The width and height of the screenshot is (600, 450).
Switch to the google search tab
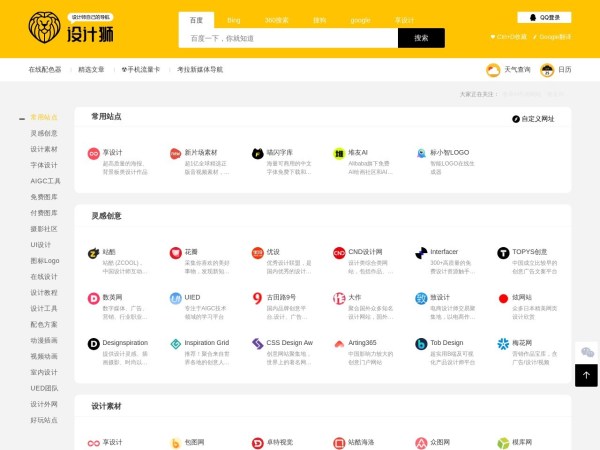coord(360,20)
